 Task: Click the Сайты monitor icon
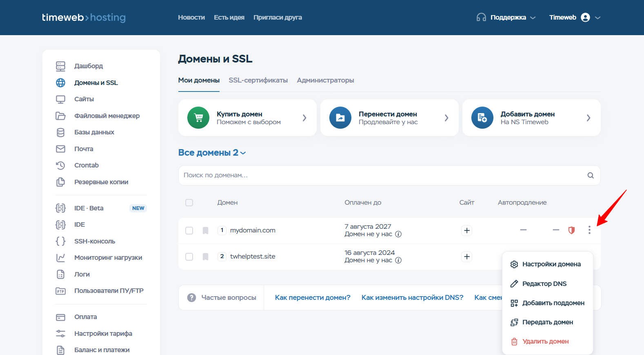click(x=60, y=99)
